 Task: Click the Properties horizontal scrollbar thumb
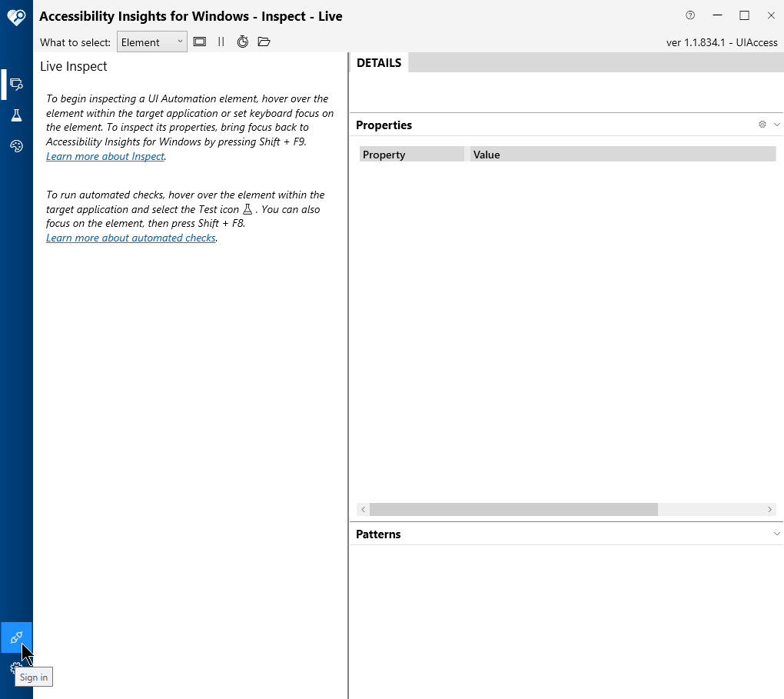click(x=513, y=509)
